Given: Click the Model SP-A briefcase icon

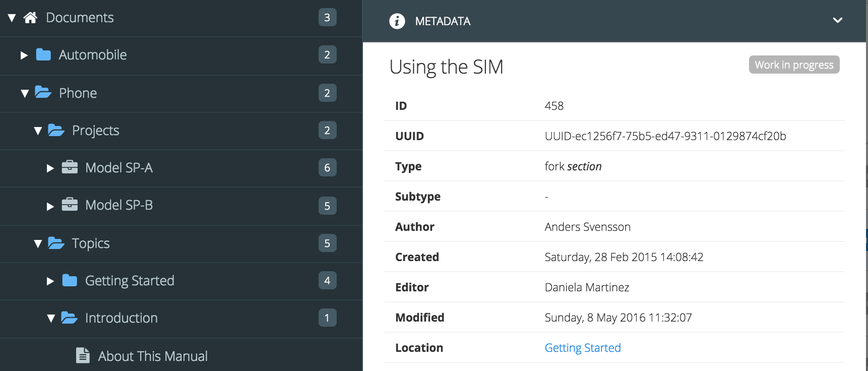Looking at the screenshot, I should (70, 167).
